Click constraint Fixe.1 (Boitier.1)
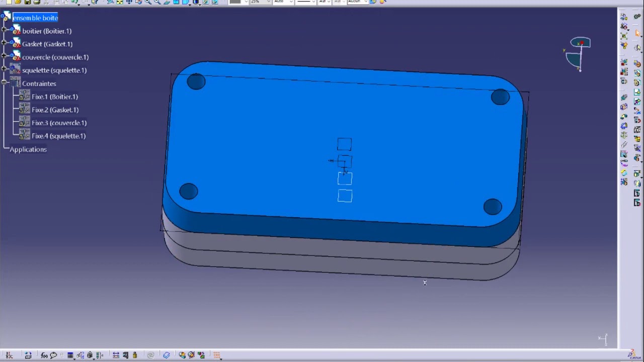The image size is (644, 362). 55,97
